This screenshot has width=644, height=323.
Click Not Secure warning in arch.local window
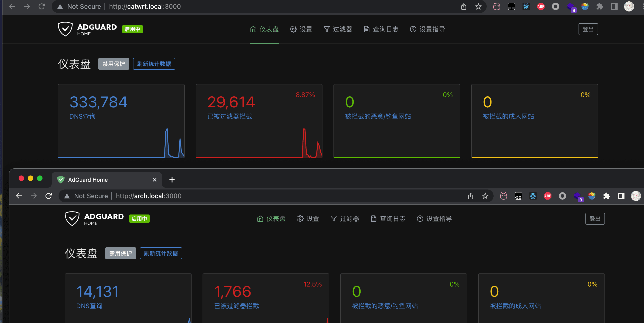pyautogui.click(x=86, y=196)
